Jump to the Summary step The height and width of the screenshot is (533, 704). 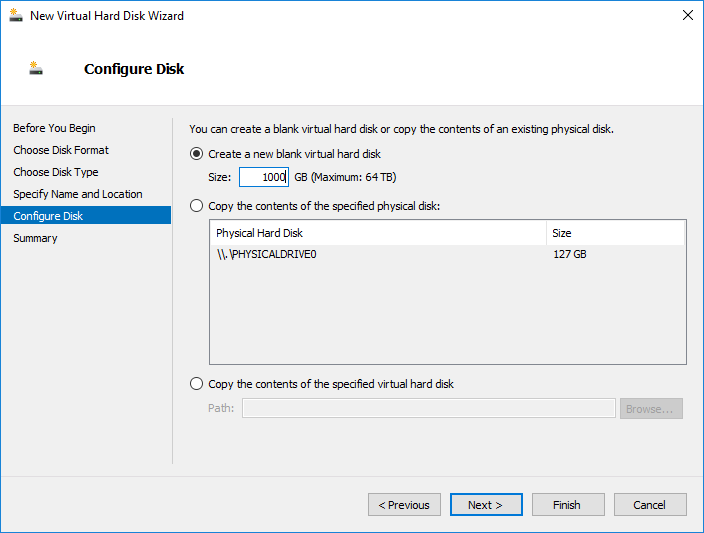pos(35,238)
